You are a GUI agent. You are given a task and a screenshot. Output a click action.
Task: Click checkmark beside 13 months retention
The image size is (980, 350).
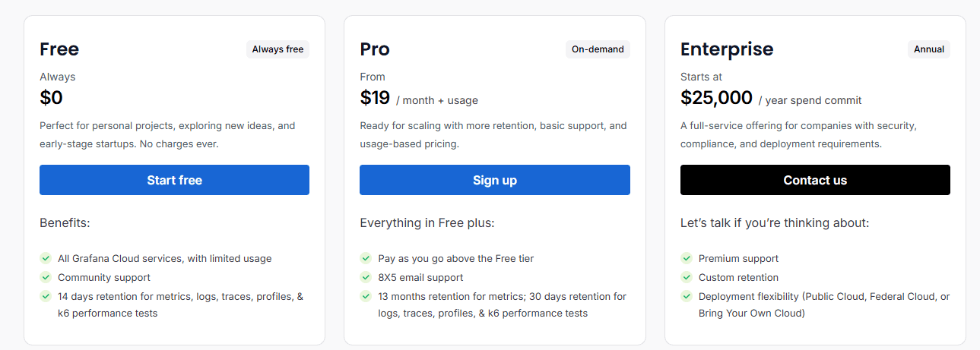[x=366, y=296]
